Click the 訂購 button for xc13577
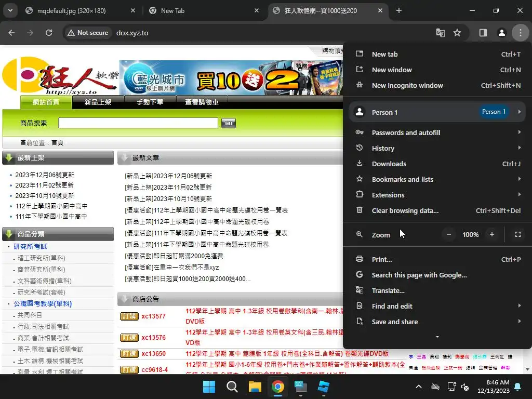The height and width of the screenshot is (399, 532). pyautogui.click(x=129, y=316)
